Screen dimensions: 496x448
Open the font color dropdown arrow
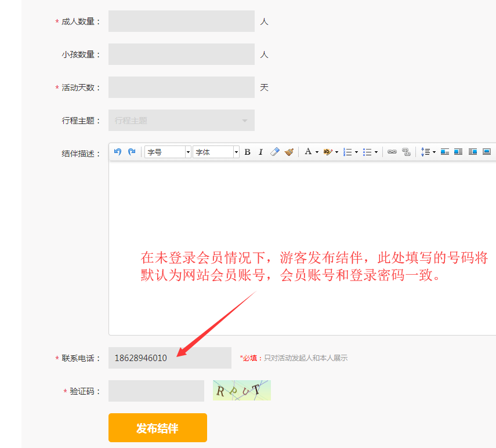[317, 152]
